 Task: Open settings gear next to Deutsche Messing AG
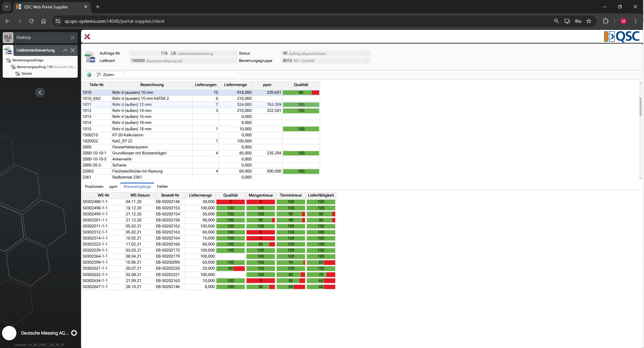point(74,333)
